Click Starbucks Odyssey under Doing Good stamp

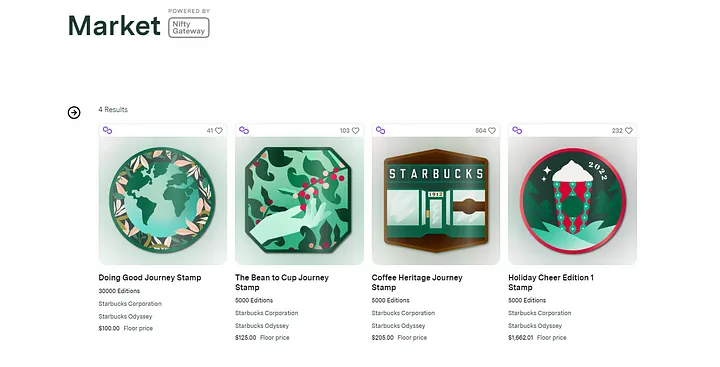pos(125,316)
